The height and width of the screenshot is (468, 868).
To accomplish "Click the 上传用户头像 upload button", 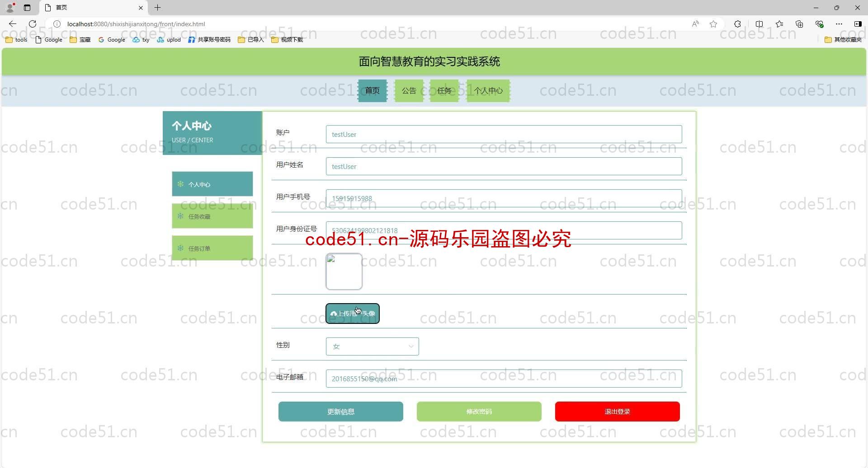I will [x=353, y=314].
